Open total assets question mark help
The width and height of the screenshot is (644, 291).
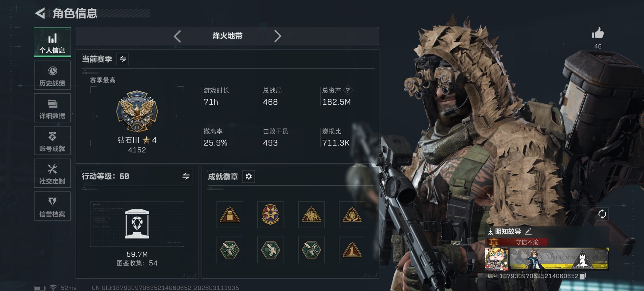point(348,90)
